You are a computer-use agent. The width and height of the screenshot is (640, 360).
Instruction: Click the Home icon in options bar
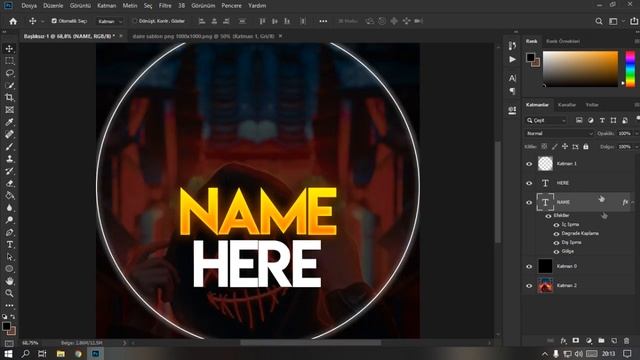pyautogui.click(x=13, y=21)
